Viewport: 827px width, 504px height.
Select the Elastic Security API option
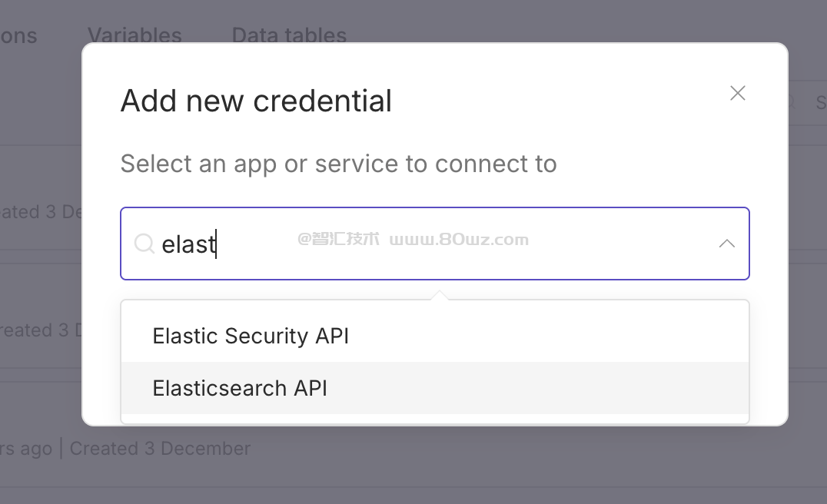[251, 336]
